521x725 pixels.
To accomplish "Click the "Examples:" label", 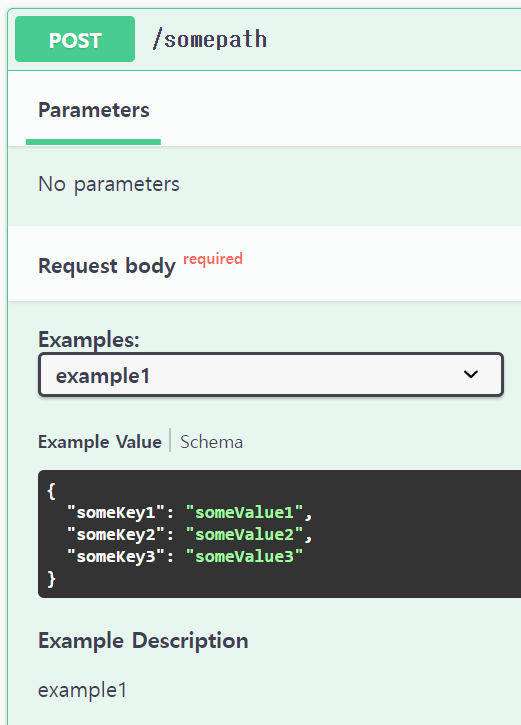I will point(89,340).
